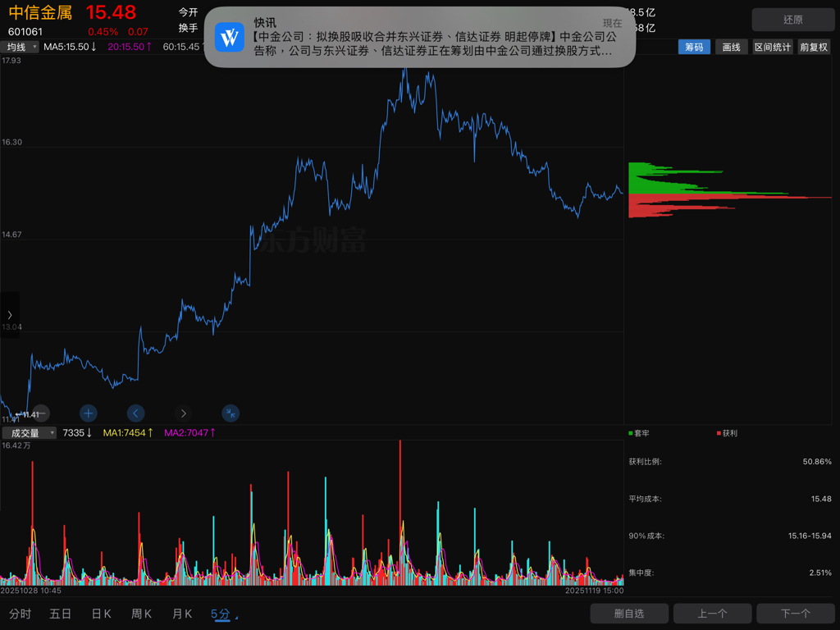Click the 20251119 15:00 end date label
Viewport: 840px width, 630px height.
click(594, 591)
